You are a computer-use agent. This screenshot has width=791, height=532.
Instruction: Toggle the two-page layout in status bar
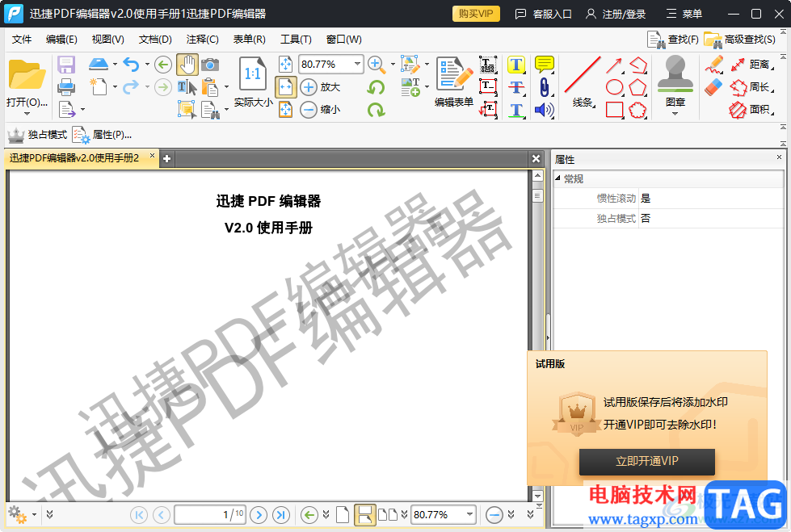(388, 515)
